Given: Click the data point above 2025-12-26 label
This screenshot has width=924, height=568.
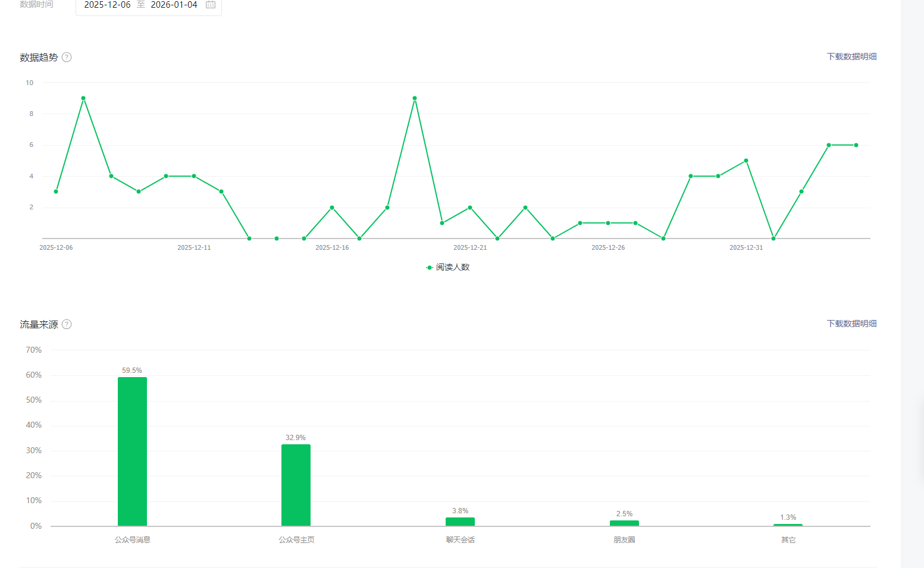Looking at the screenshot, I should tap(608, 223).
